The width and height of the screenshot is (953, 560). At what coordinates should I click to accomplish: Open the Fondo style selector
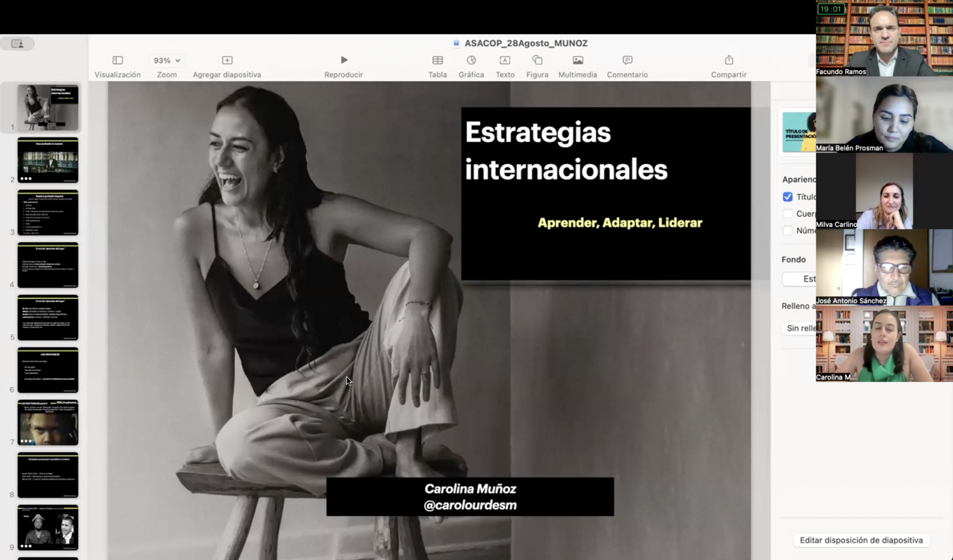coord(800,279)
